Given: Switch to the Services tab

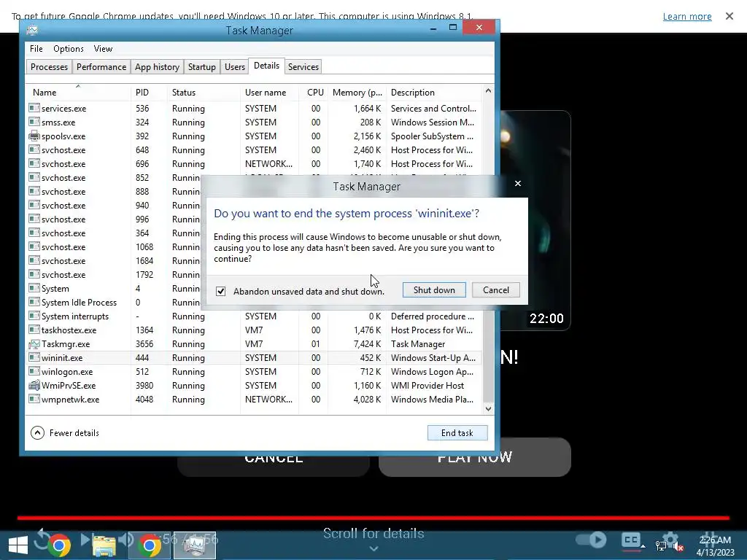Looking at the screenshot, I should (x=303, y=66).
